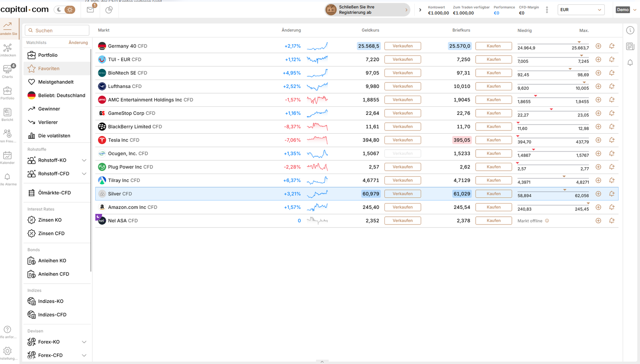Expand the Forex-KO section
640x364 pixels.
click(84, 342)
